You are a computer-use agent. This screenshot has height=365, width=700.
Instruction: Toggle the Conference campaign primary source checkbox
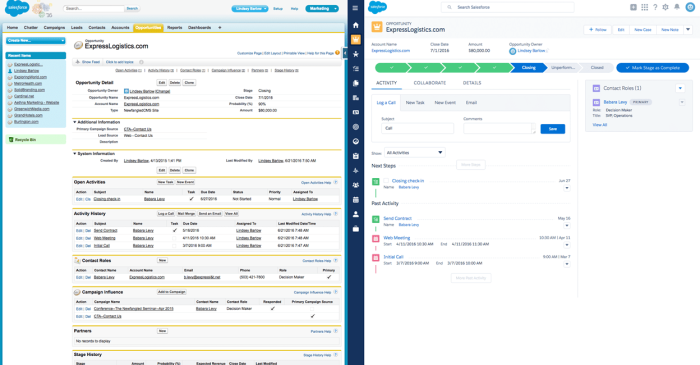tap(312, 309)
